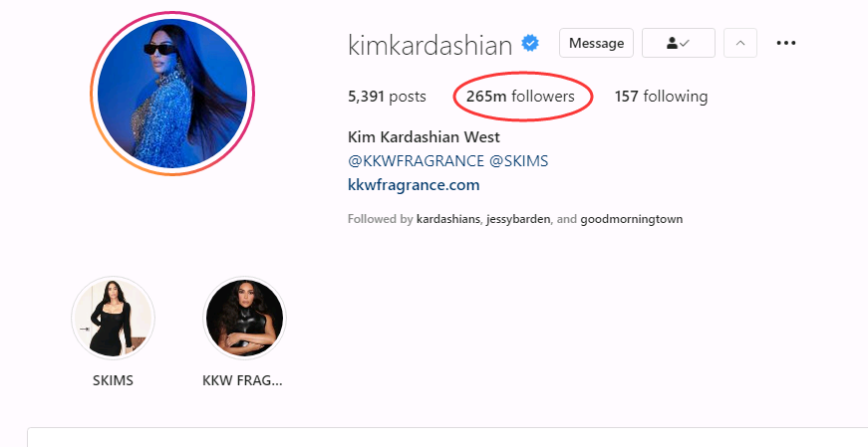Viewport: 868px width, 447px height.
Task: View the KKW FRAG story highlight
Action: coord(245,319)
